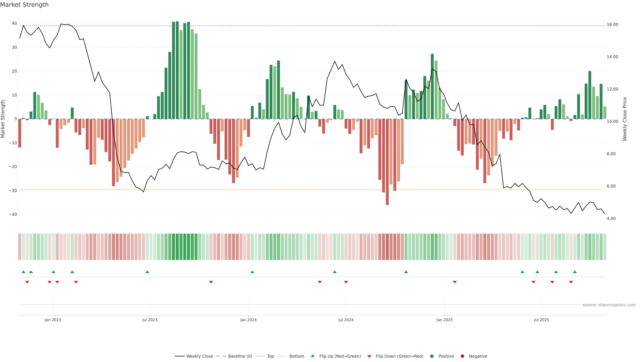Viewport: 644px width, 362px height.
Task: Click the source: sharemaestro.com text
Action: coord(609,305)
